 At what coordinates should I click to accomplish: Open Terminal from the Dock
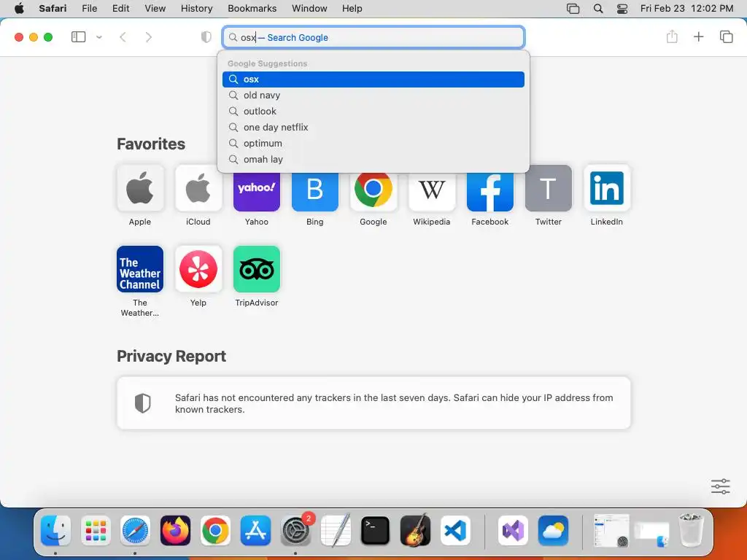coord(376,530)
